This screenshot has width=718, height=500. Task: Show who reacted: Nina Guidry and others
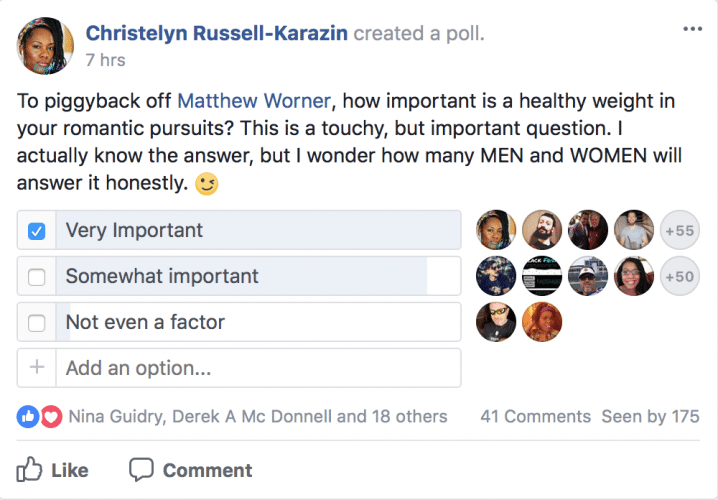click(x=258, y=416)
